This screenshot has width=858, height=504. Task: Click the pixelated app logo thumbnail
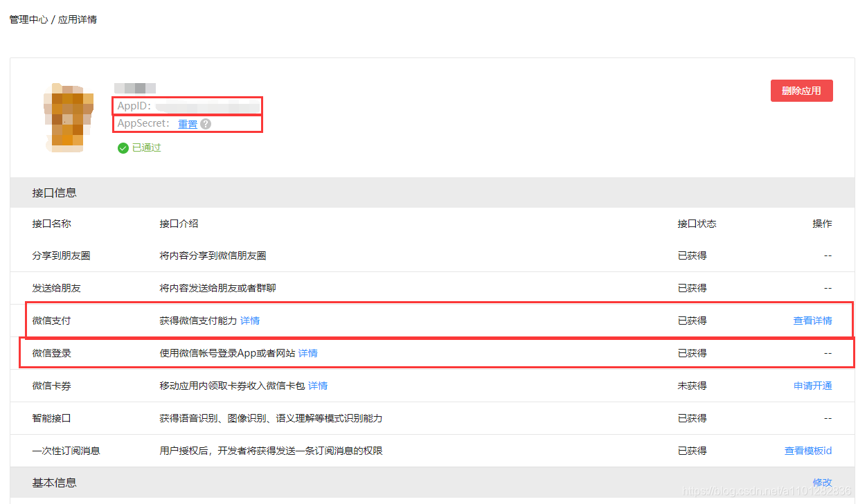[x=69, y=118]
